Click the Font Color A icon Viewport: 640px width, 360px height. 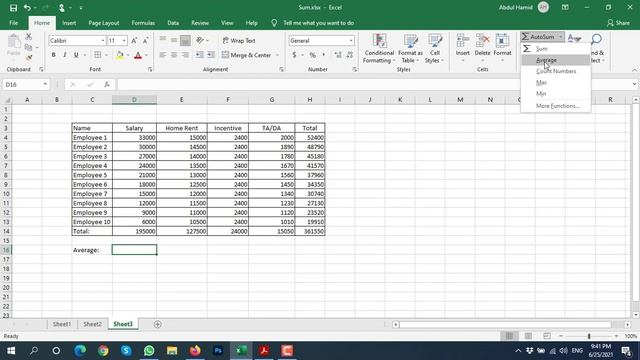(138, 55)
